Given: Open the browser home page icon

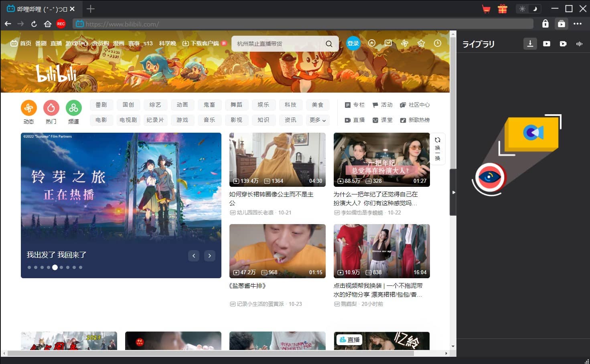Looking at the screenshot, I should (x=48, y=24).
